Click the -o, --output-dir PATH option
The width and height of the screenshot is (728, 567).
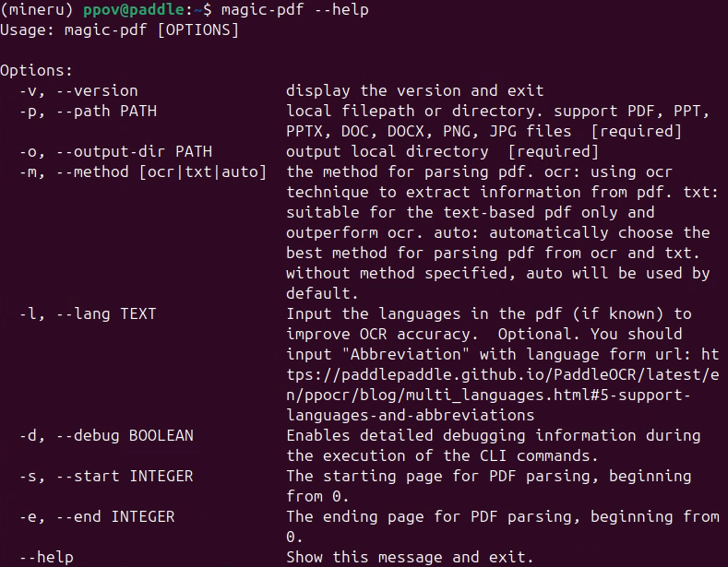pos(115,152)
